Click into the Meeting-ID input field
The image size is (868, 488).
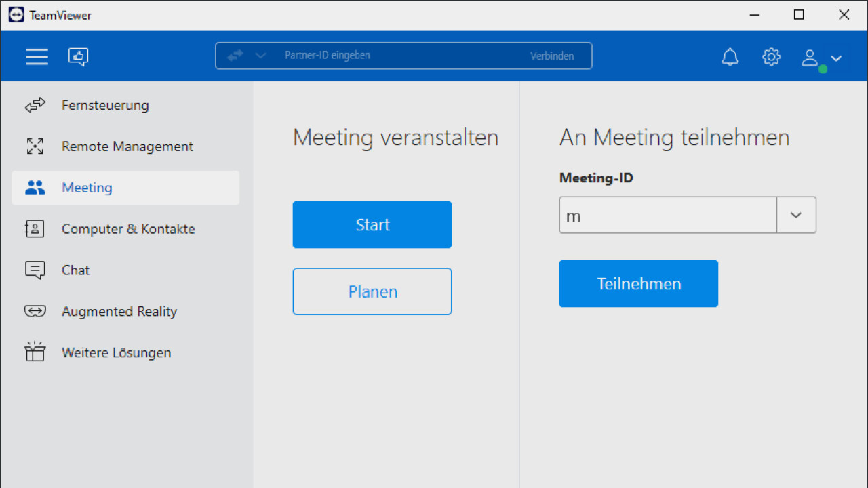pyautogui.click(x=668, y=216)
